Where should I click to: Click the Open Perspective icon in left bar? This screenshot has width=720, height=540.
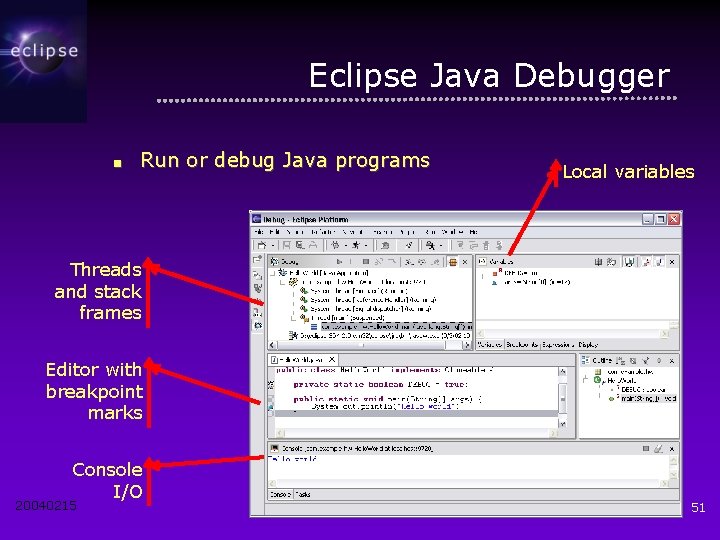point(257,259)
